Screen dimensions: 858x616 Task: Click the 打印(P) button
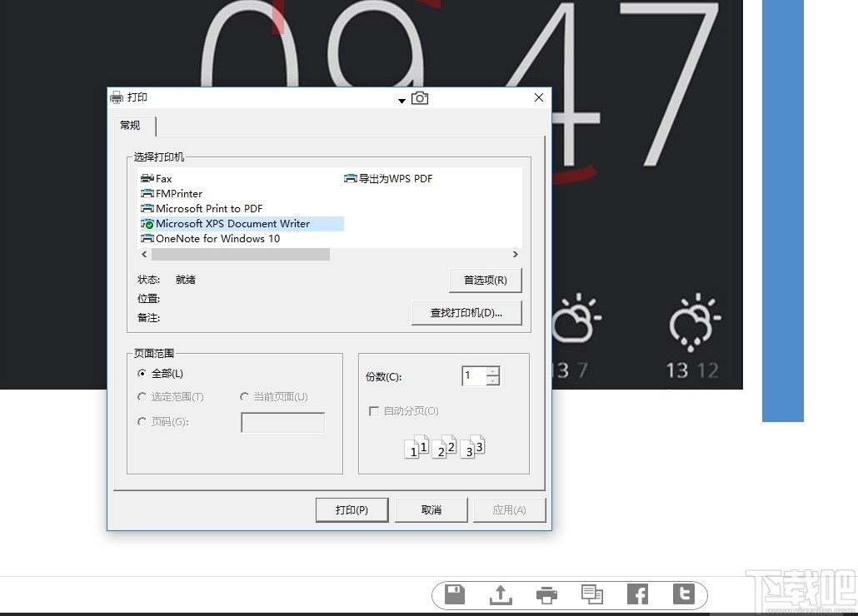[352, 509]
